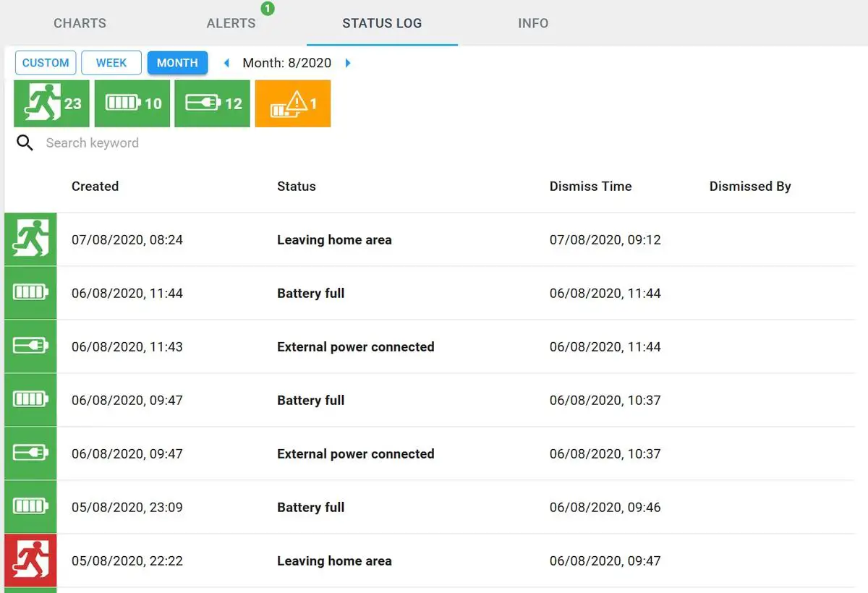Filter by external power events (12)

pos(213,103)
